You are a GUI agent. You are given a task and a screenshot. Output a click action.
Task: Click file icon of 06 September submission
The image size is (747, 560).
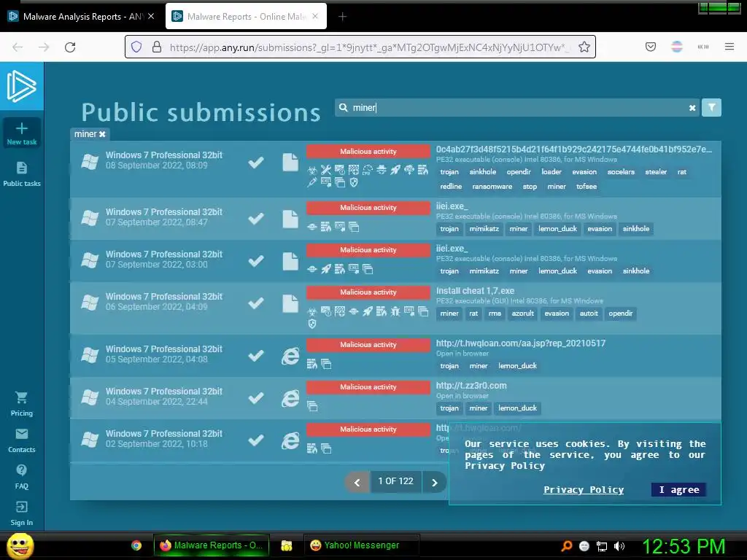[x=290, y=303]
